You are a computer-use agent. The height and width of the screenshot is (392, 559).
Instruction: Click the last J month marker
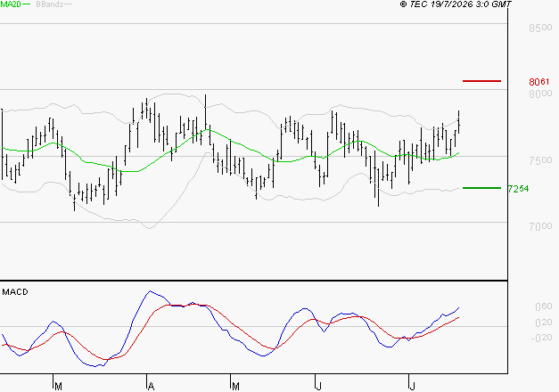tap(413, 387)
